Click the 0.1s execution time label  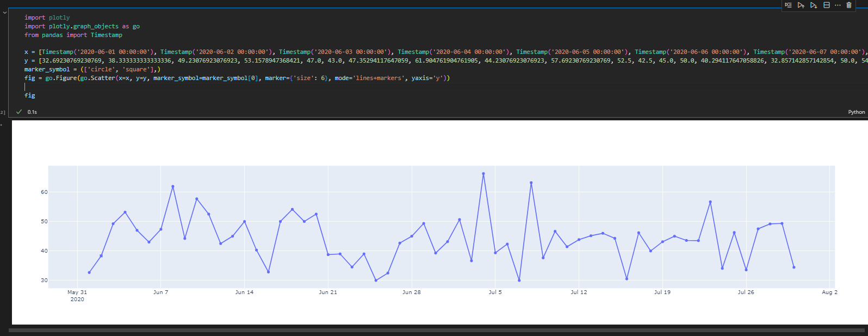pyautogui.click(x=32, y=112)
